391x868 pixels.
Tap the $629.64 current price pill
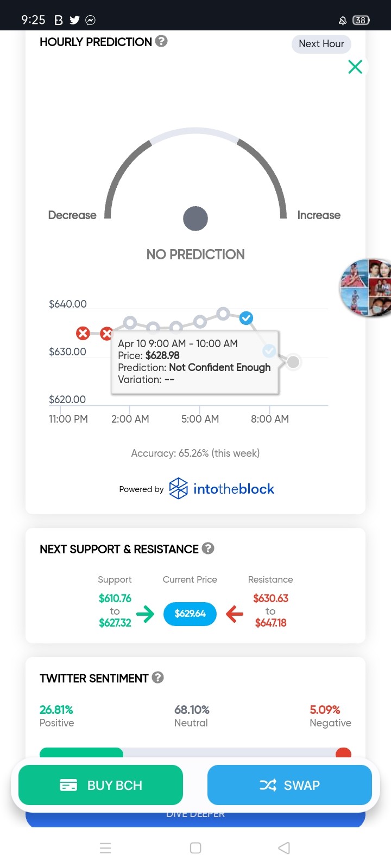click(x=190, y=614)
